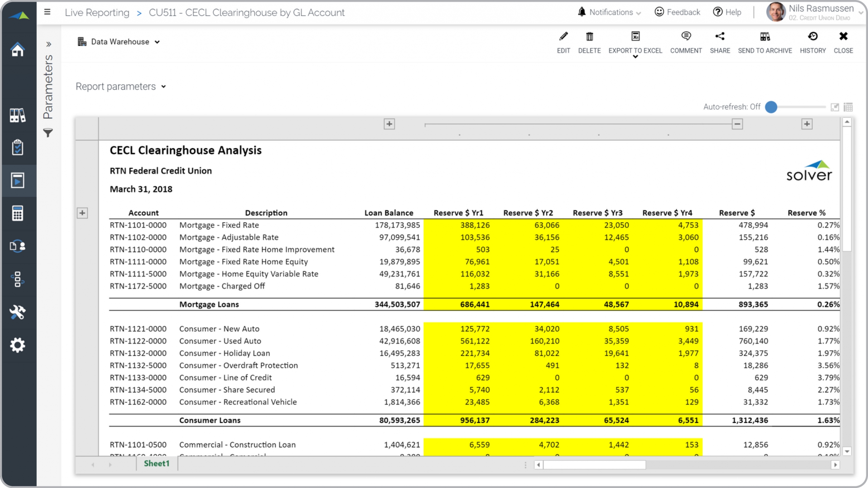Select the Sheet1 tab
Image resolution: width=868 pixels, height=488 pixels.
tap(156, 464)
